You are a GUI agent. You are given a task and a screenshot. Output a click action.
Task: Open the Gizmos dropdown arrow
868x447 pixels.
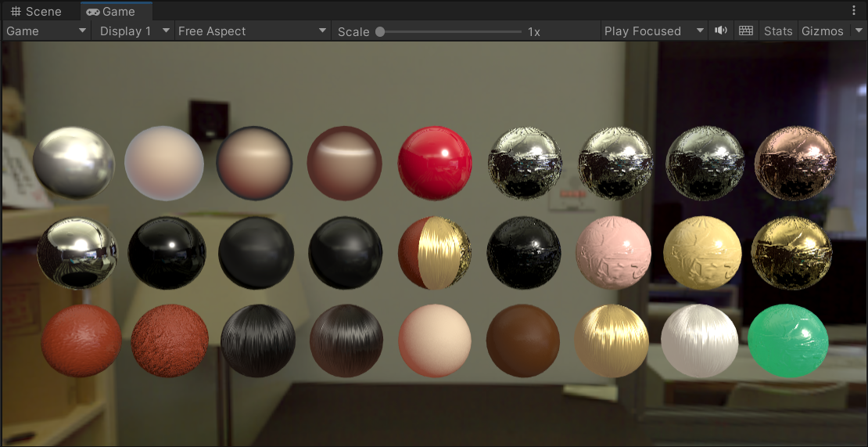[858, 31]
